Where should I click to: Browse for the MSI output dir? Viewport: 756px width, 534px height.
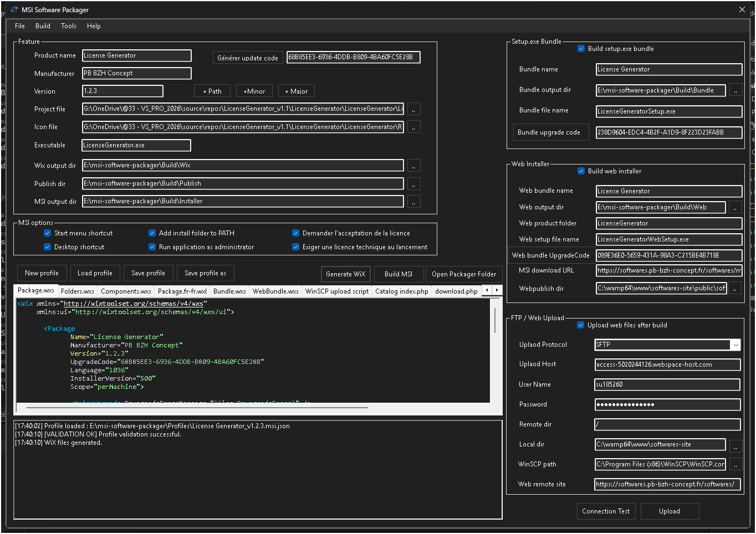click(x=413, y=202)
